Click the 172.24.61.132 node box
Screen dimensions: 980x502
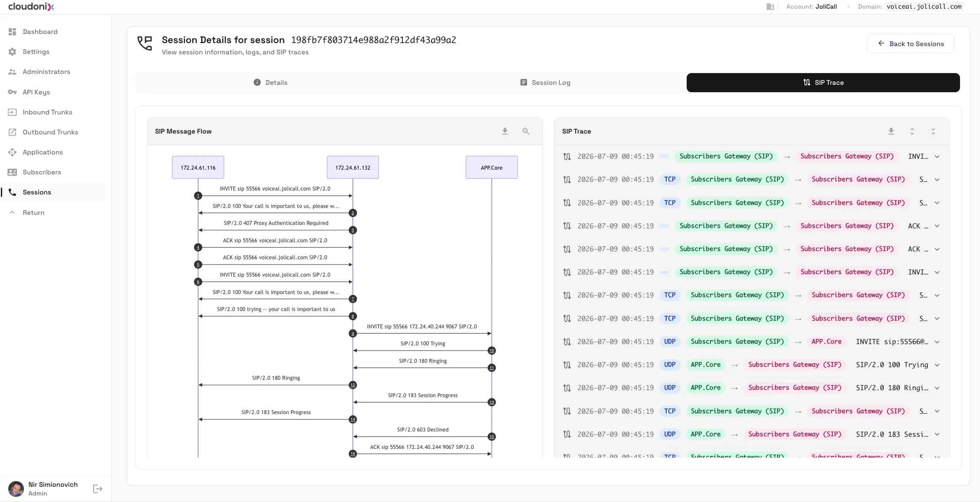tap(353, 167)
